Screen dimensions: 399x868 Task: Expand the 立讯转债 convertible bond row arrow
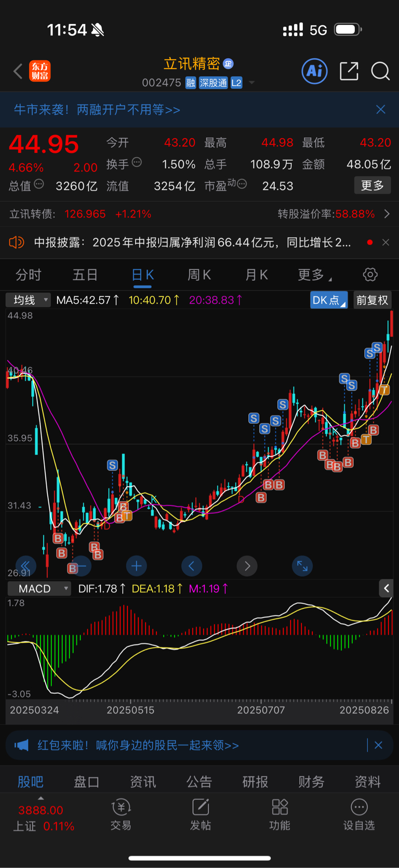point(387,214)
